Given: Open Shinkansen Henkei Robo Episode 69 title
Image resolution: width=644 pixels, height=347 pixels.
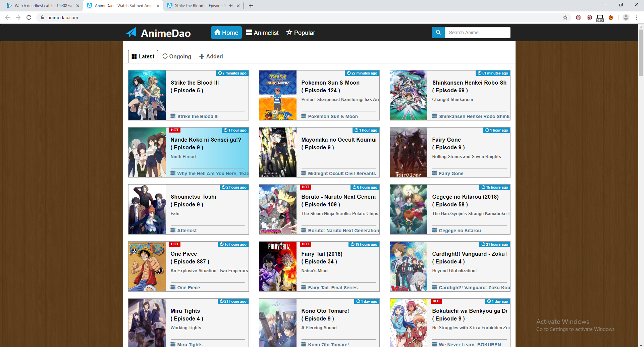Looking at the screenshot, I should [x=469, y=86].
